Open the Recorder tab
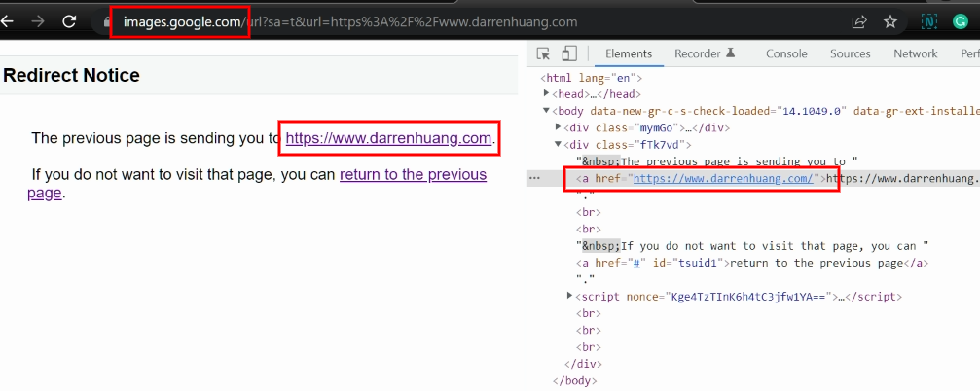The width and height of the screenshot is (980, 391). tap(705, 53)
